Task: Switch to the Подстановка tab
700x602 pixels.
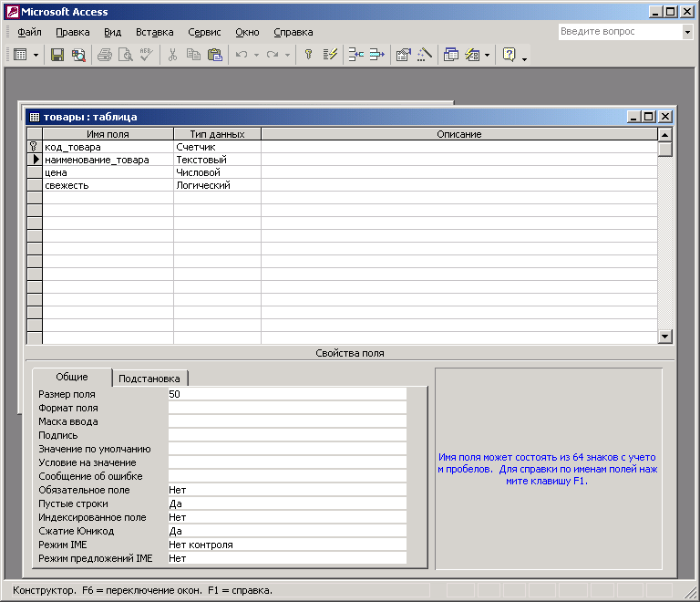Action: (149, 379)
